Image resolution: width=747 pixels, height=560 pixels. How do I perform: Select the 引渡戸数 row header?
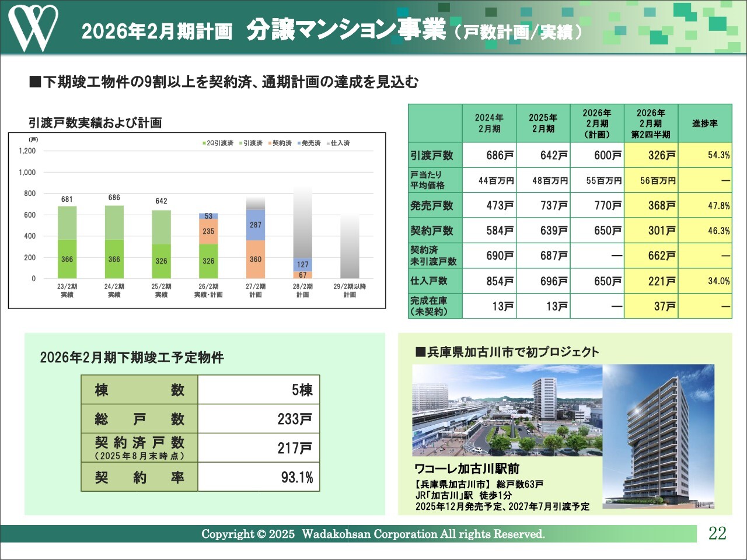(x=435, y=155)
